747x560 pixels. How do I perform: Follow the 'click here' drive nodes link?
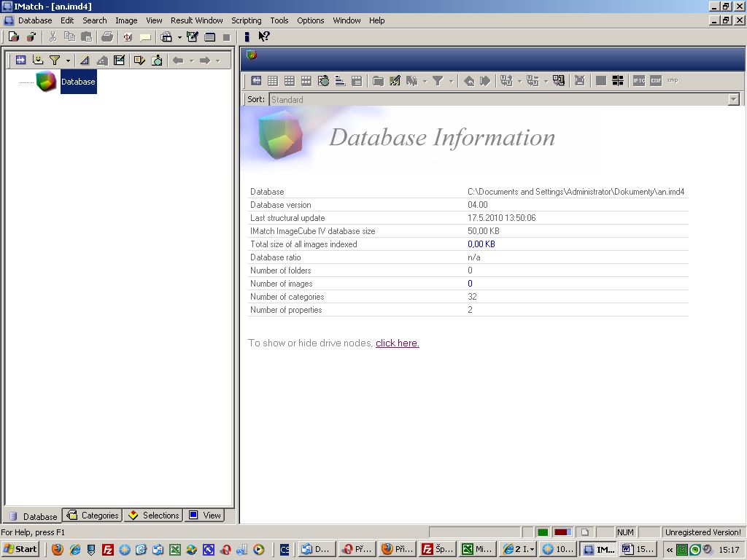click(x=397, y=343)
